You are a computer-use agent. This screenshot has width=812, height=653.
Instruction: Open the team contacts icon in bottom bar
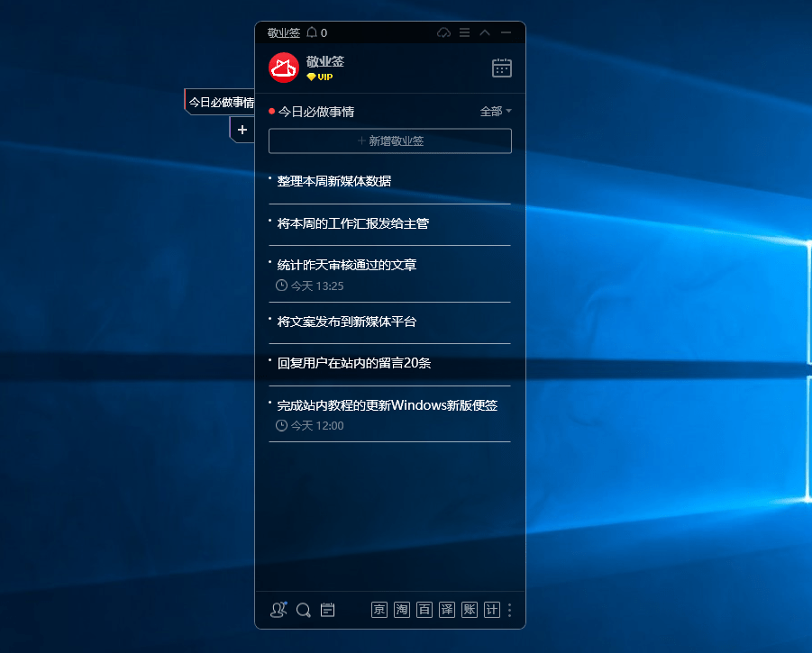coord(278,610)
